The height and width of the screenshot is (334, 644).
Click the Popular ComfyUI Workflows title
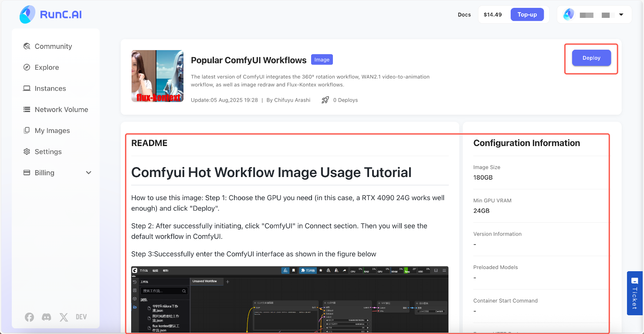click(x=249, y=60)
